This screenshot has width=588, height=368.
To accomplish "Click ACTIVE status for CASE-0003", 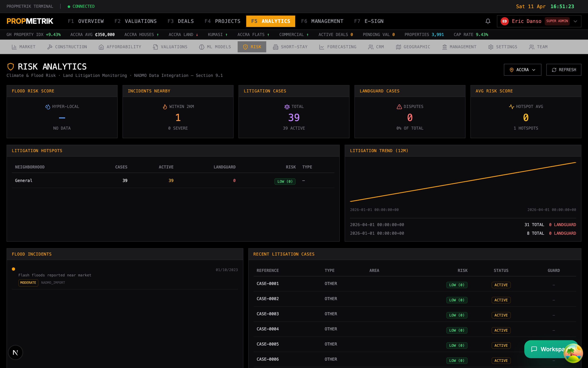I will [501, 315].
